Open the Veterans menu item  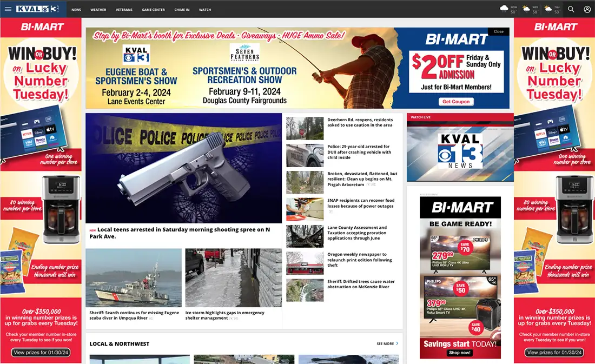click(x=124, y=10)
